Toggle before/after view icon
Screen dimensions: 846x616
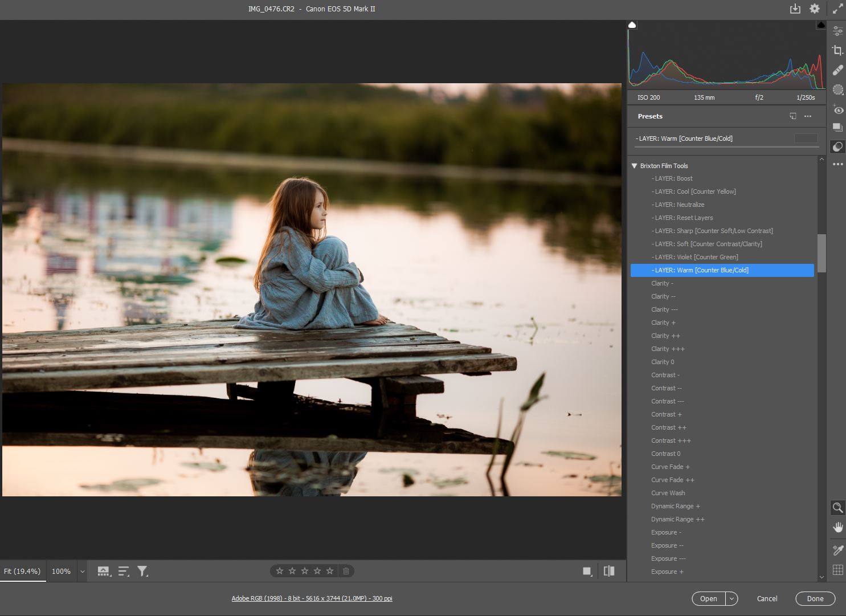tap(609, 571)
